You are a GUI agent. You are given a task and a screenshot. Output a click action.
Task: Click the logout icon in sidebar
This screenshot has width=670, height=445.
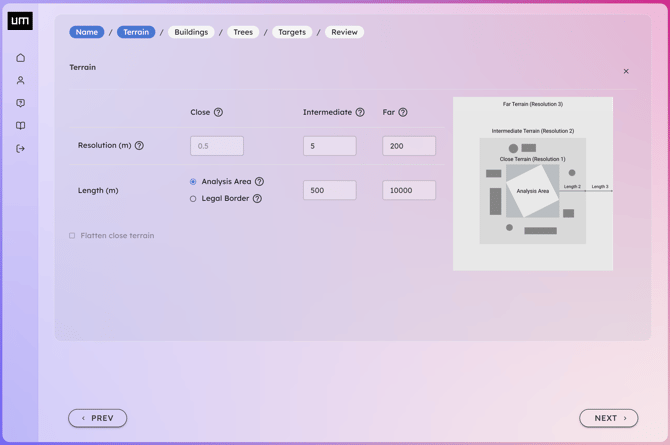(x=20, y=149)
